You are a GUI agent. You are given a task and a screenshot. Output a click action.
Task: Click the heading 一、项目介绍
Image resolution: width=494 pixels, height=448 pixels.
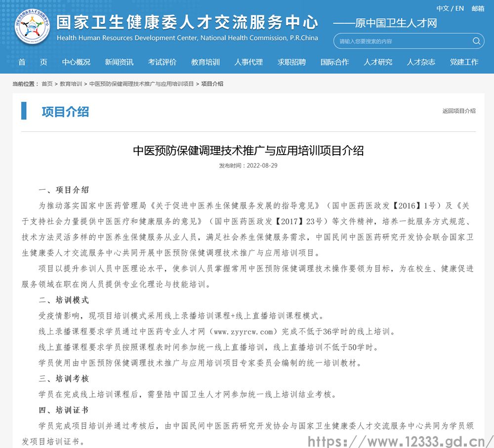tap(64, 190)
